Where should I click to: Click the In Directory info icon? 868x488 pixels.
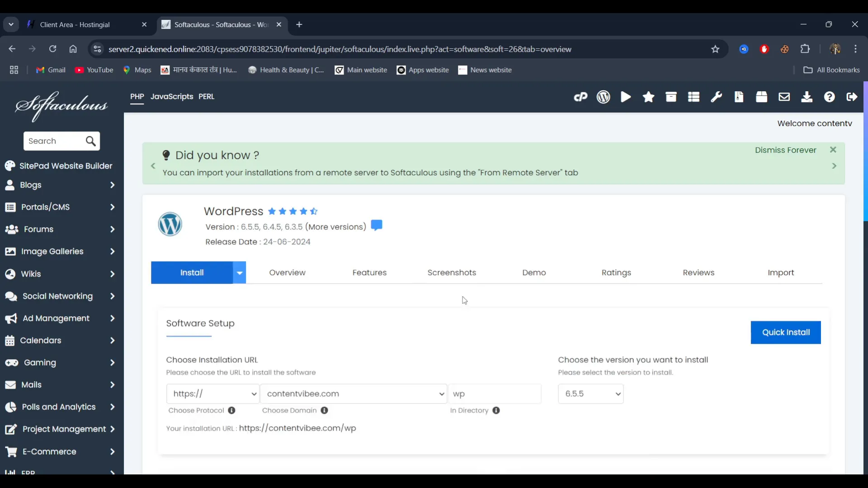coord(496,410)
